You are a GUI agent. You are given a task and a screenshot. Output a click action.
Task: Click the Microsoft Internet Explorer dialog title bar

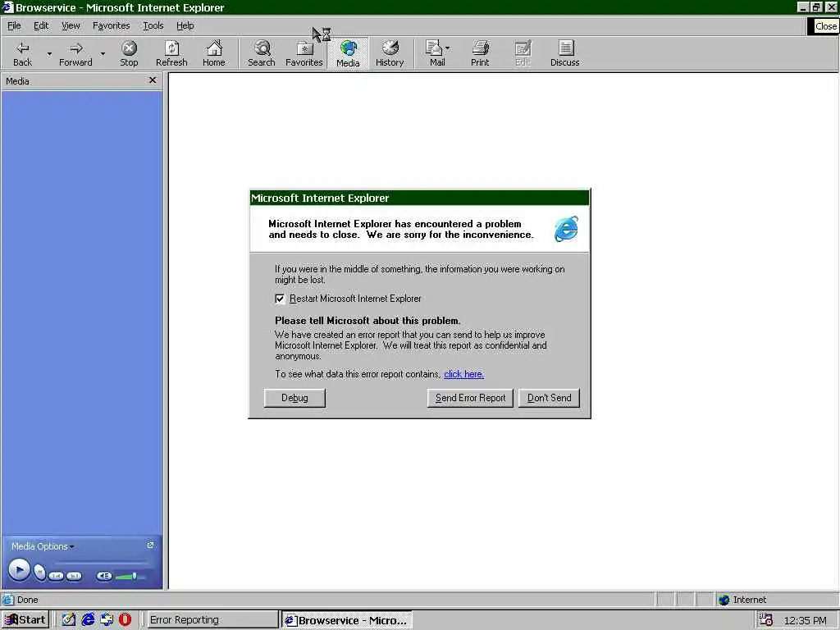419,198
